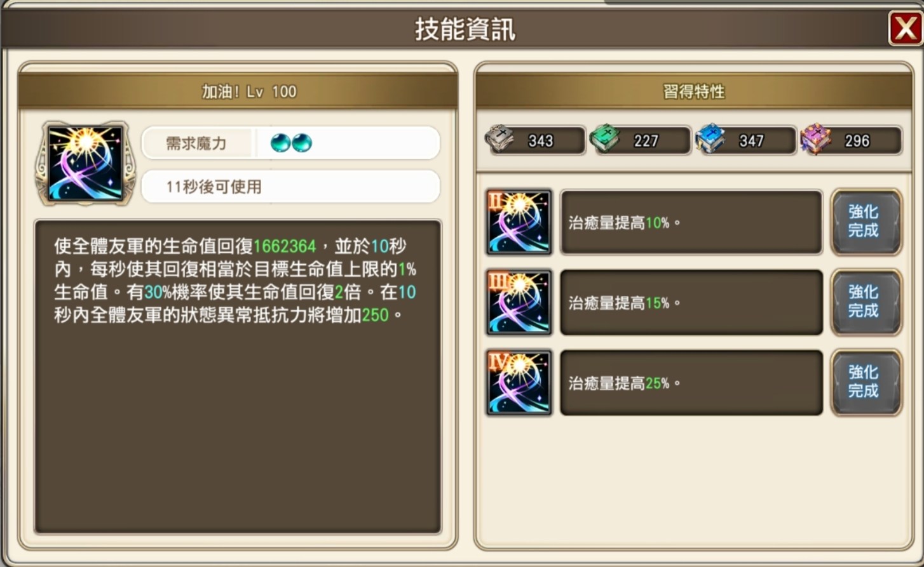Click 強化完成 button for 15% healing trait
This screenshot has height=567, width=924.
click(866, 302)
